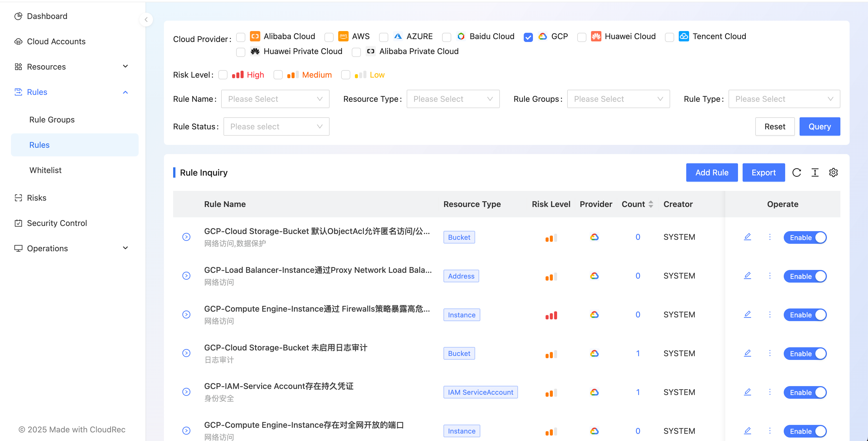Open count link 1 for 未启用日志审计 rule
868x441 pixels.
pyautogui.click(x=638, y=353)
